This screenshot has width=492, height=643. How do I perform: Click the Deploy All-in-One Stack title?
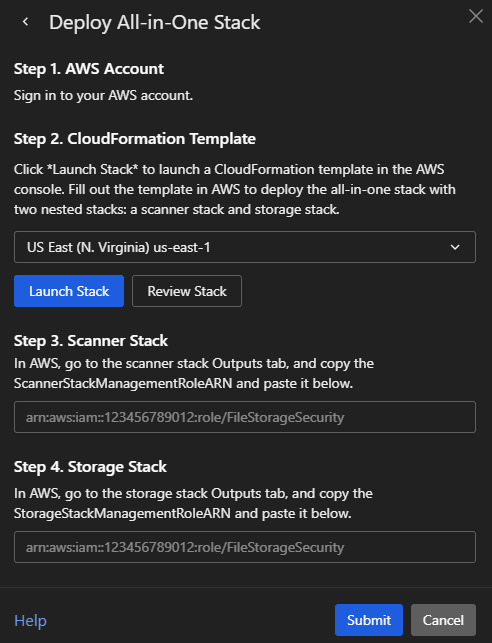pos(155,23)
